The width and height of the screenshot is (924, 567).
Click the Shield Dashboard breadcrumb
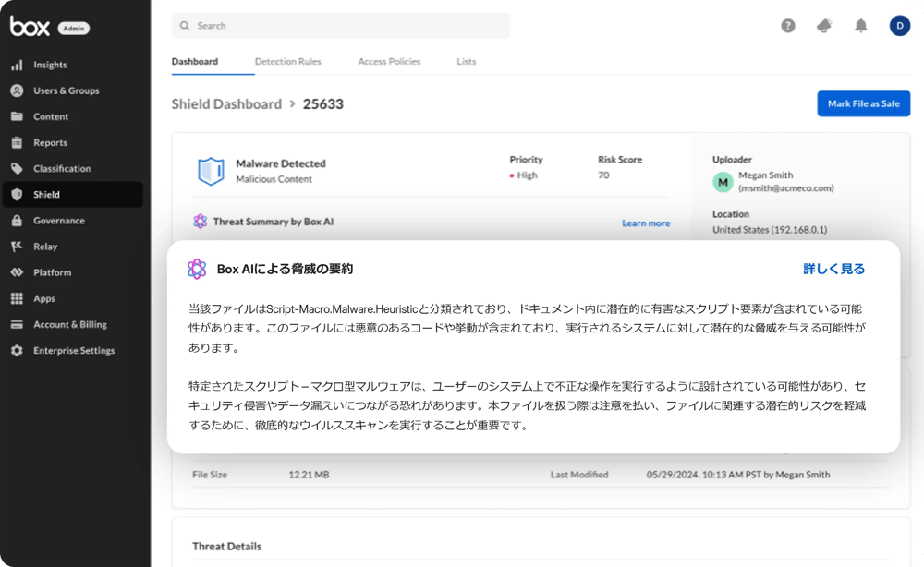(x=226, y=104)
